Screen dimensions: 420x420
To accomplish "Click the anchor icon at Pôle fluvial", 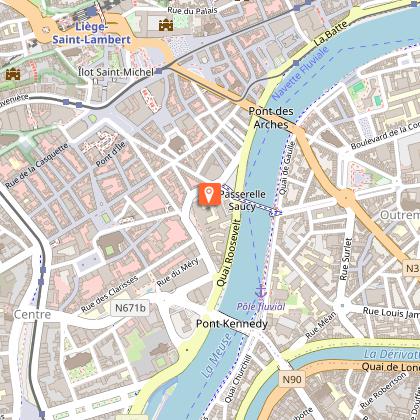I will click(261, 291).
